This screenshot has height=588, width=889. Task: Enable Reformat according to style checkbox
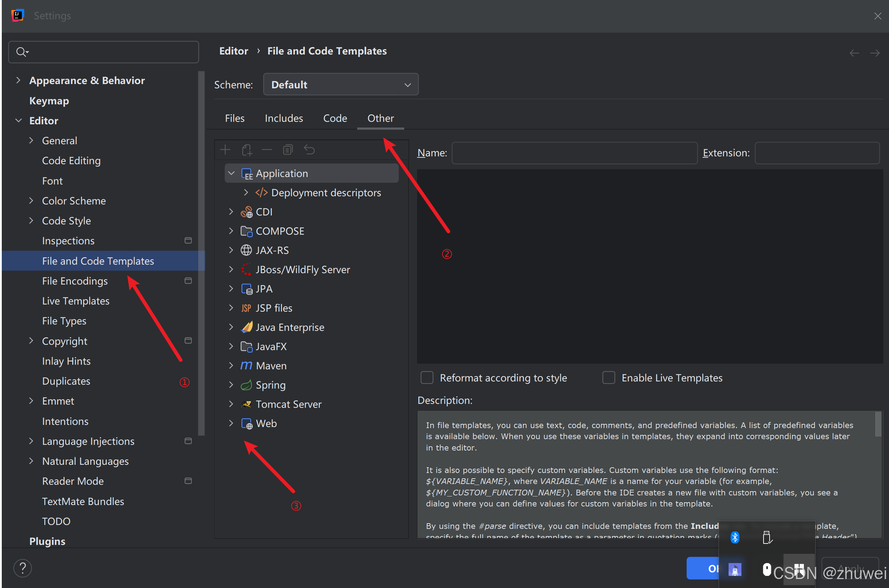point(427,378)
